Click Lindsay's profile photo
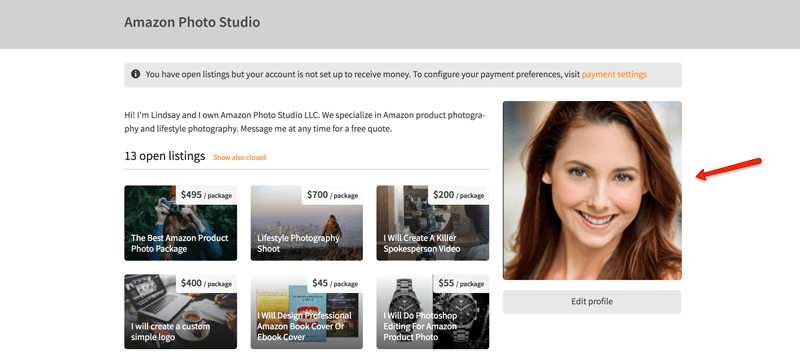The width and height of the screenshot is (800, 361). tap(592, 190)
